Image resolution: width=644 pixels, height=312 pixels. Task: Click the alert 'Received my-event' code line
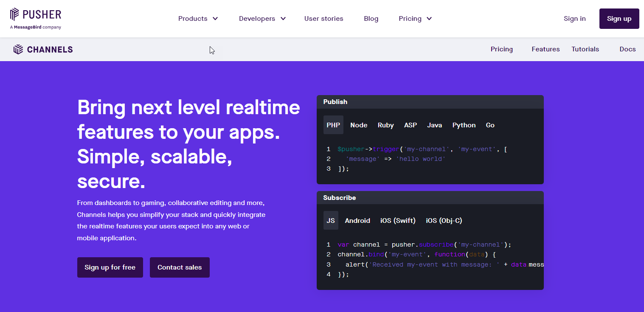pos(444,264)
